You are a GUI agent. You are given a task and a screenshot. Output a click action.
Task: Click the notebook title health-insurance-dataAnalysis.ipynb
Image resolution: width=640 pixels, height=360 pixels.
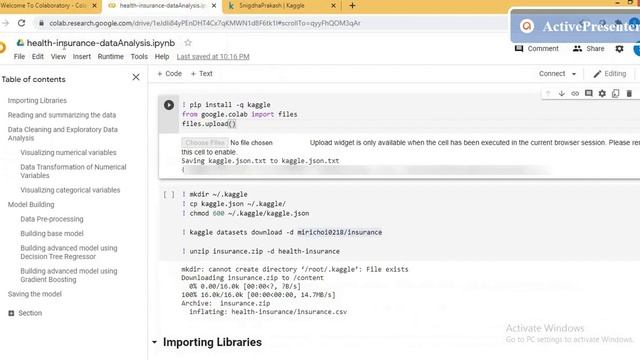(101, 43)
